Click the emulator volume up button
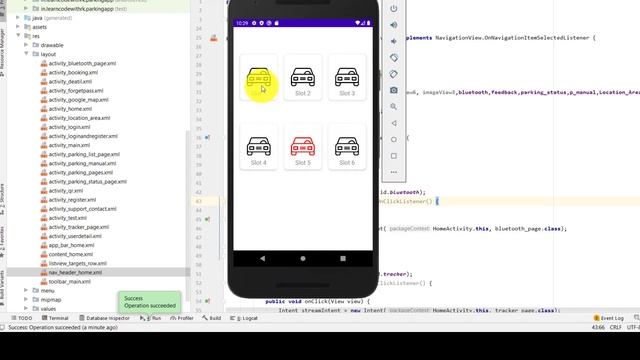 point(393,25)
